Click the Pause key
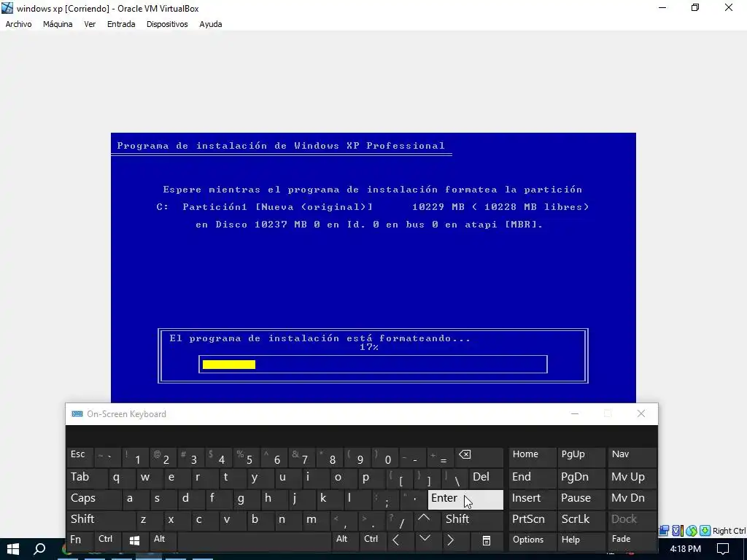The width and height of the screenshot is (747, 560). point(580,499)
